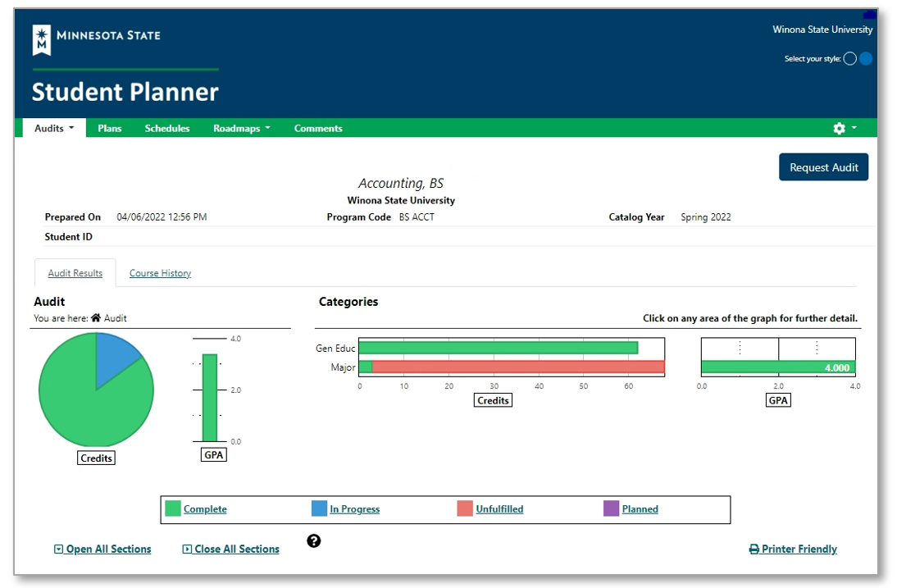Image resolution: width=897 pixels, height=588 pixels.
Task: Click the GPA label under category GPA chart
Action: [778, 400]
